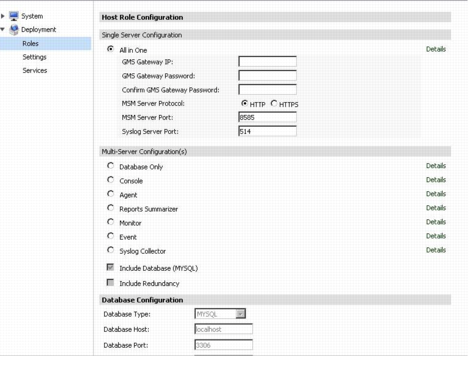Select the Reports Summarizer role
475x374 pixels.
click(x=110, y=208)
